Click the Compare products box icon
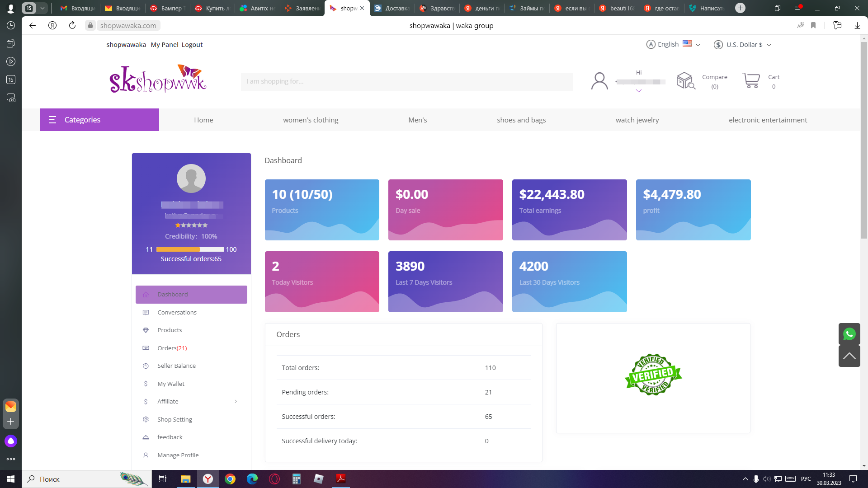The image size is (868, 488). (x=685, y=81)
